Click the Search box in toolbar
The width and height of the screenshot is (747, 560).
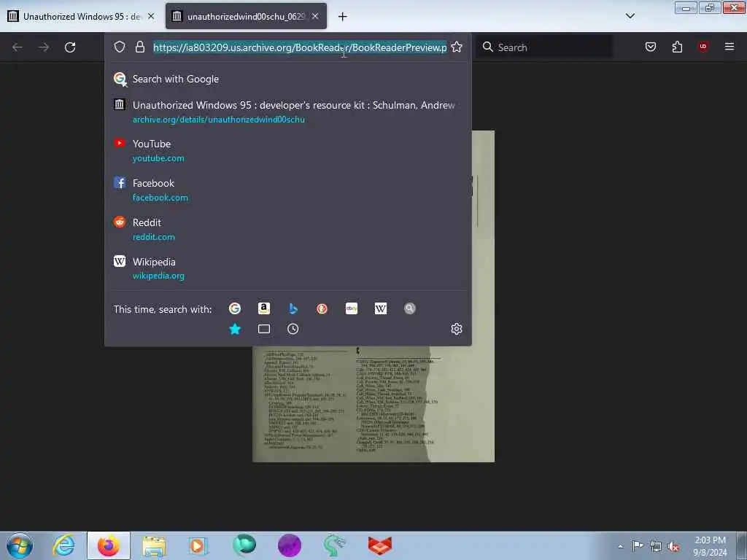tap(545, 47)
